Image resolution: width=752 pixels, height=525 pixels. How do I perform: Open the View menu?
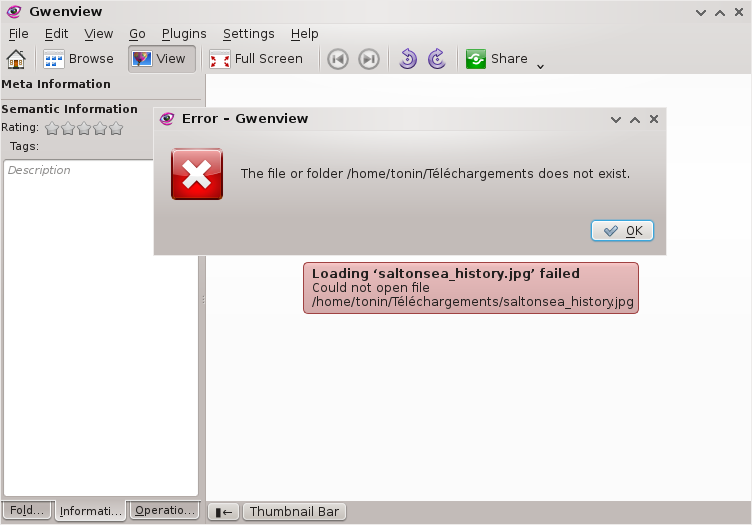click(99, 34)
